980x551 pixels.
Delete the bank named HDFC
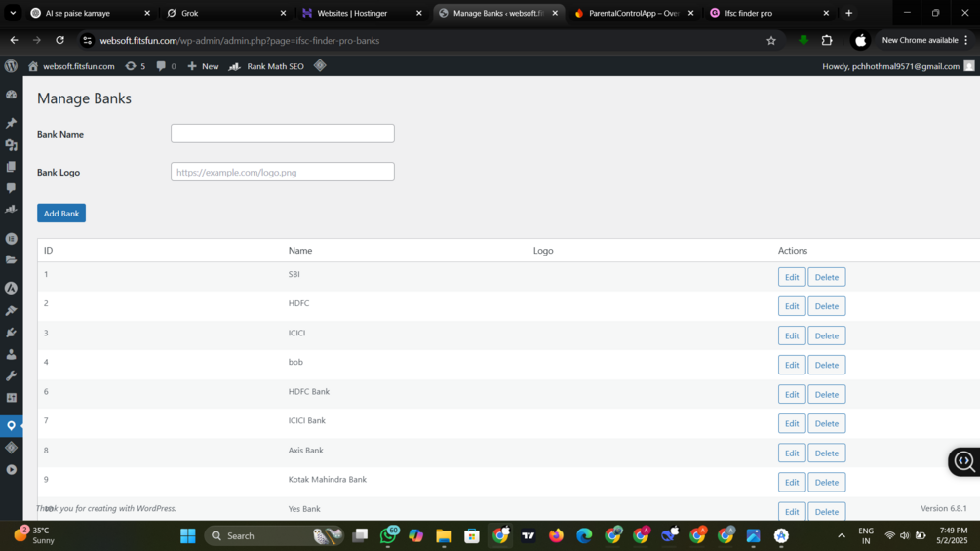(826, 306)
